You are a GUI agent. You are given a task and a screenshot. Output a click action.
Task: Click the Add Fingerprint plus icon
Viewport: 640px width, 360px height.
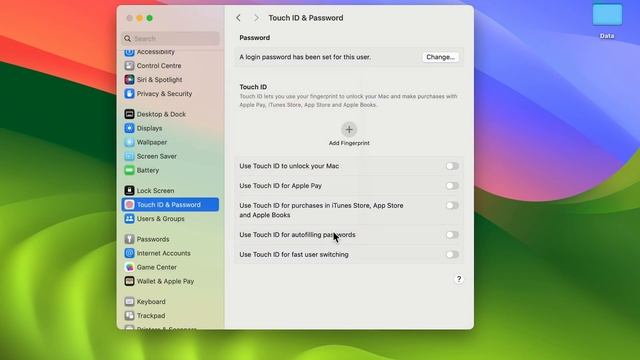pos(349,129)
